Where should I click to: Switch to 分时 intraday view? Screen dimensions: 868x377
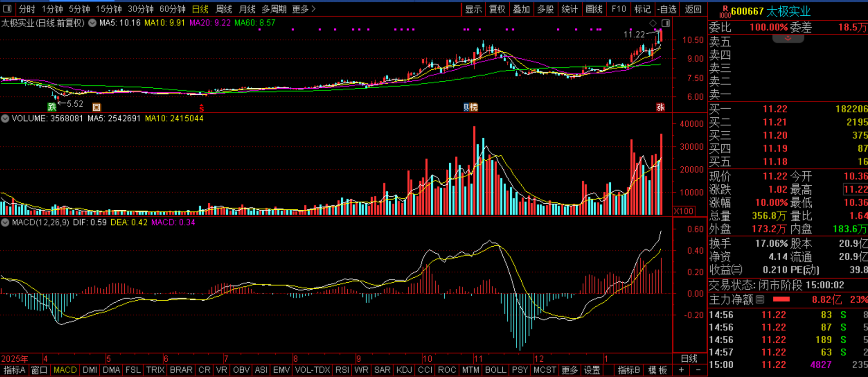[x=27, y=9]
